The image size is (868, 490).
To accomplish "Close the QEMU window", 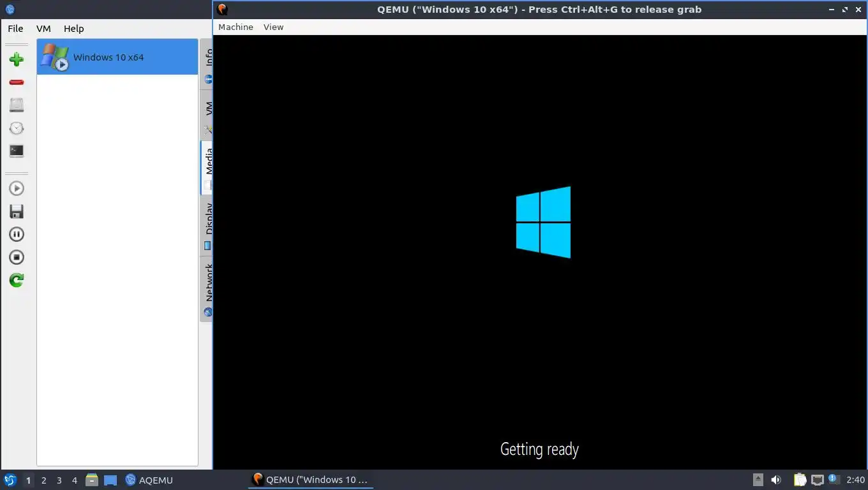I will tap(858, 10).
